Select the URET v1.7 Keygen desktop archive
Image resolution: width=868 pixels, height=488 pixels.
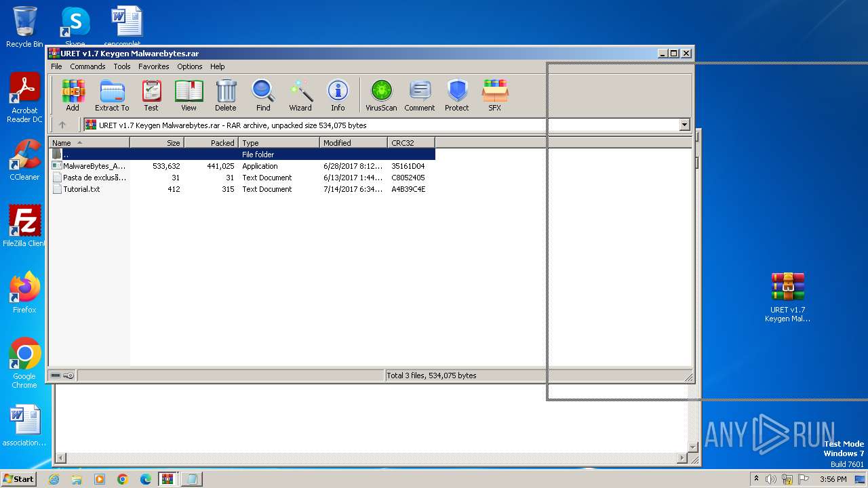point(787,298)
